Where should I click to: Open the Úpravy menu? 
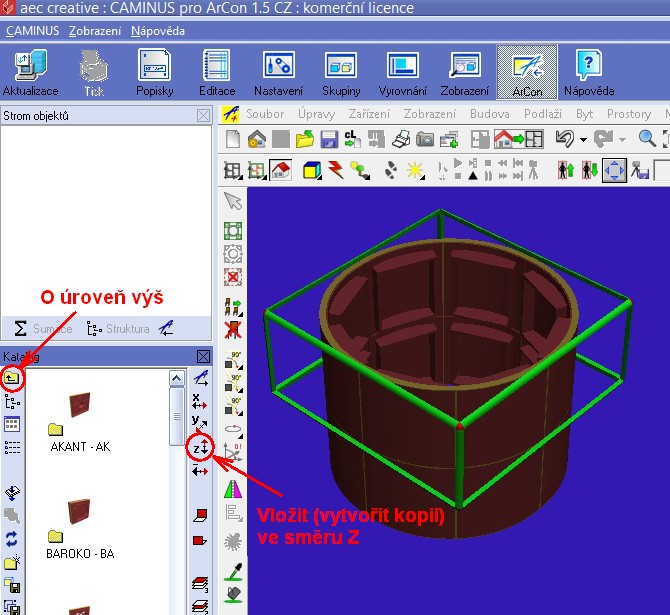pos(316,114)
